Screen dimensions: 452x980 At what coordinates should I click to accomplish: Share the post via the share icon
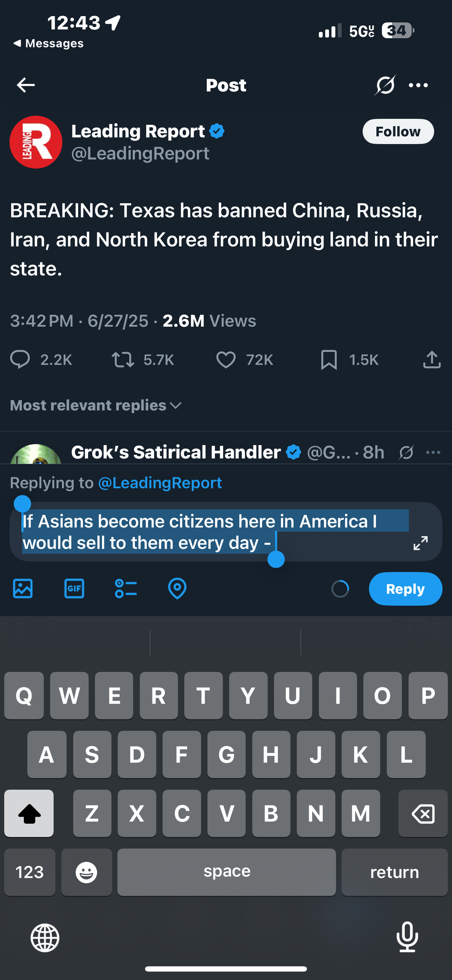(432, 360)
